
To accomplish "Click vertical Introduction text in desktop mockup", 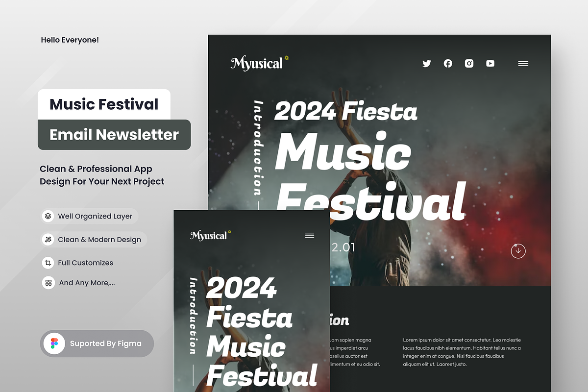I will [258, 148].
